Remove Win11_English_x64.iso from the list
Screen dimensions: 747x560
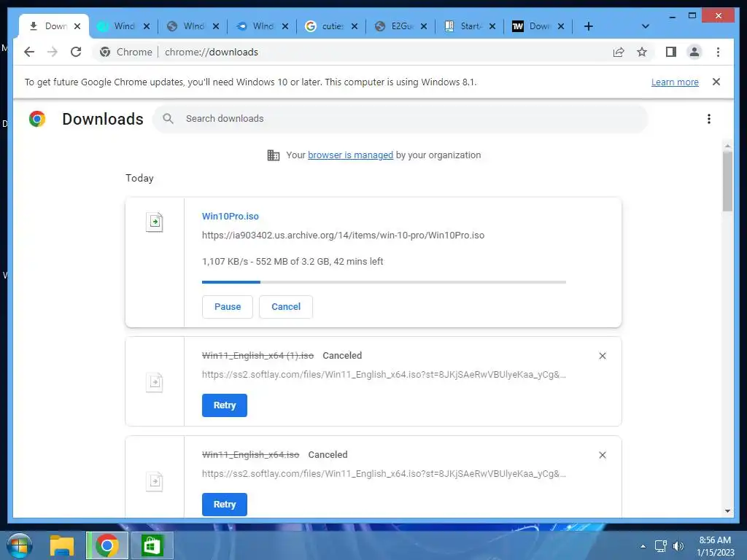click(602, 455)
